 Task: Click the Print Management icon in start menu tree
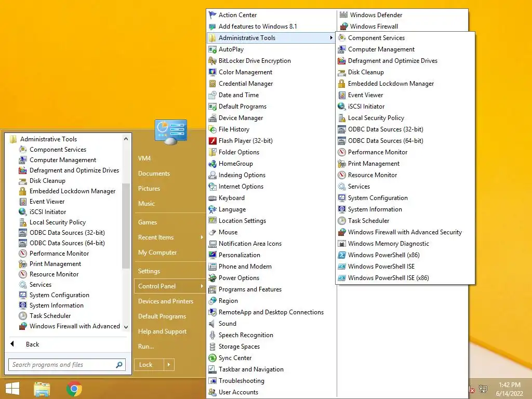(x=23, y=264)
